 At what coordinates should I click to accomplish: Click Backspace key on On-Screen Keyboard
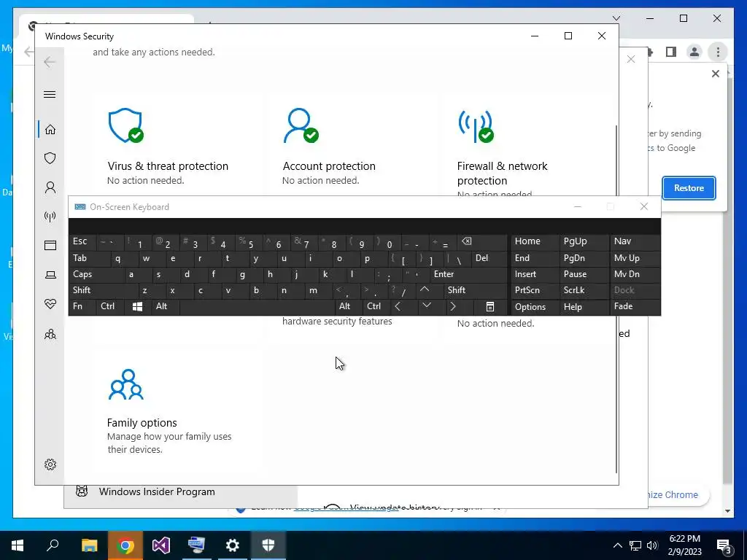(482, 242)
